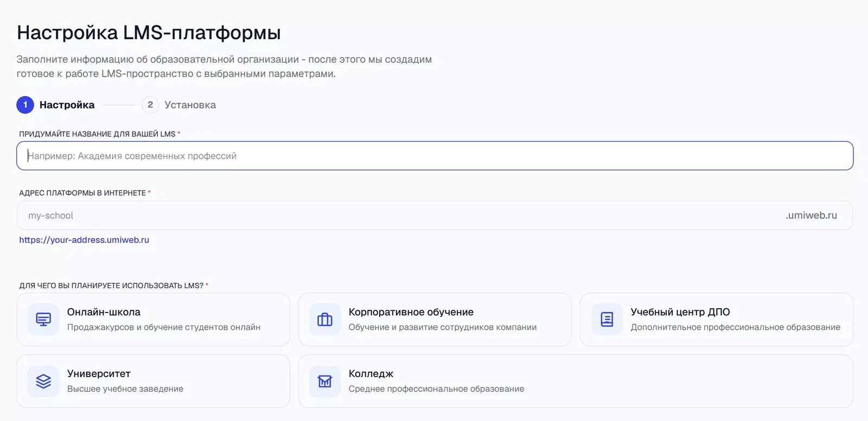Click text Среднее профессиональное образование
The width and height of the screenshot is (868, 421).
tap(437, 389)
